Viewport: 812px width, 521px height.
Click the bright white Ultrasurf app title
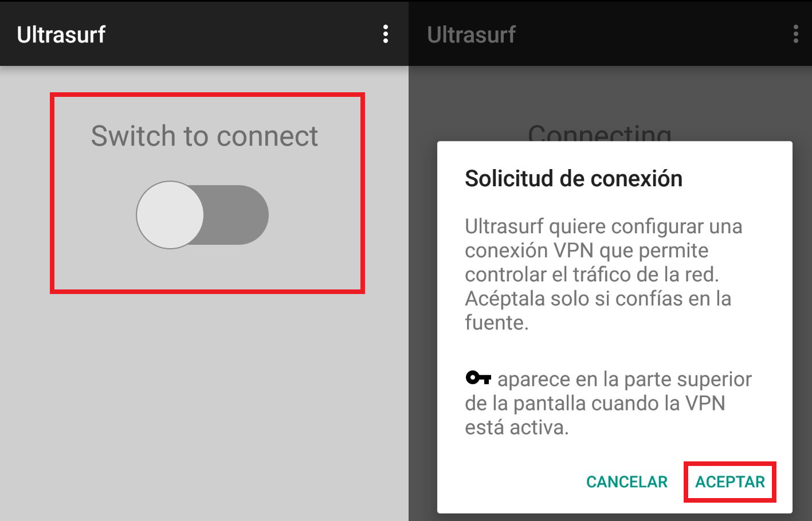[x=61, y=35]
